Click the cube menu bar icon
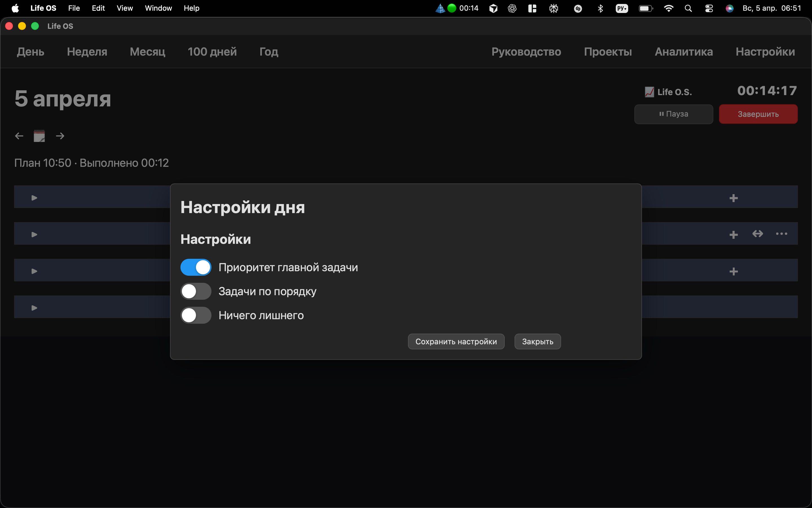The height and width of the screenshot is (508, 812). point(493,8)
